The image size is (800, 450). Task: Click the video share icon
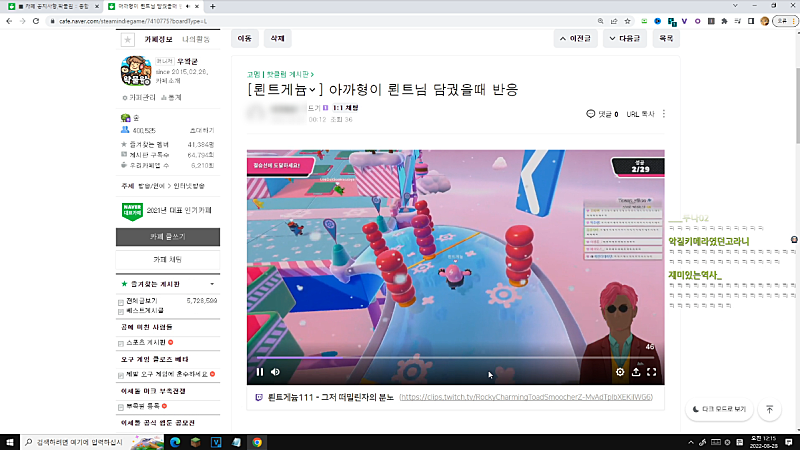pyautogui.click(x=636, y=372)
